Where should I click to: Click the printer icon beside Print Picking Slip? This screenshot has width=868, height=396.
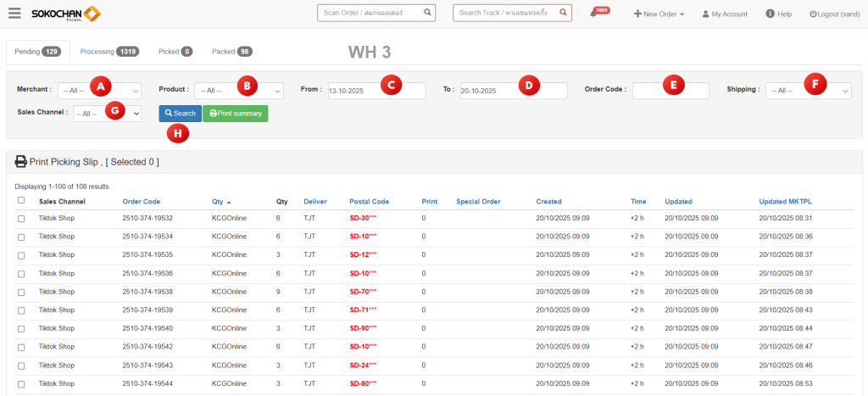pos(21,161)
